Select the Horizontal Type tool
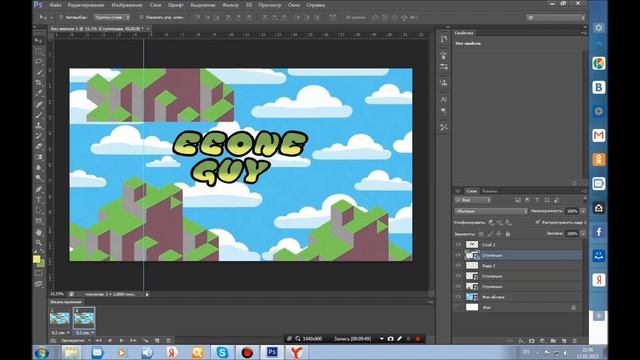The height and width of the screenshot is (360, 640). pos(39,200)
